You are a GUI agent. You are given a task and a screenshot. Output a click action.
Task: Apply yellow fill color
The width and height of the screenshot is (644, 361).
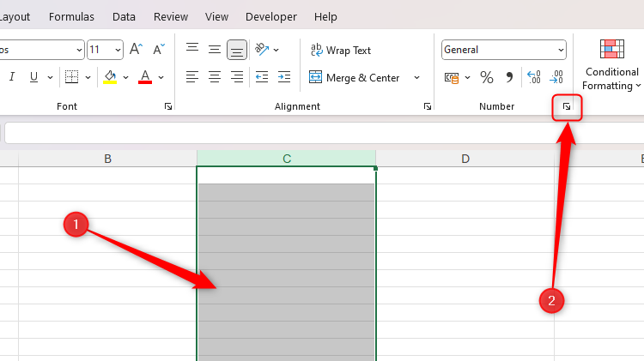click(110, 76)
